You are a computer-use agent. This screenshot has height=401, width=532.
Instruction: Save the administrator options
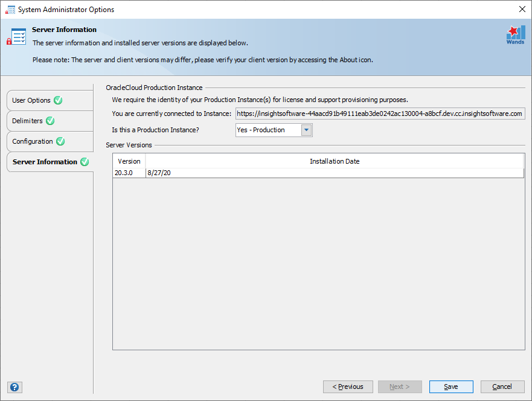451,387
